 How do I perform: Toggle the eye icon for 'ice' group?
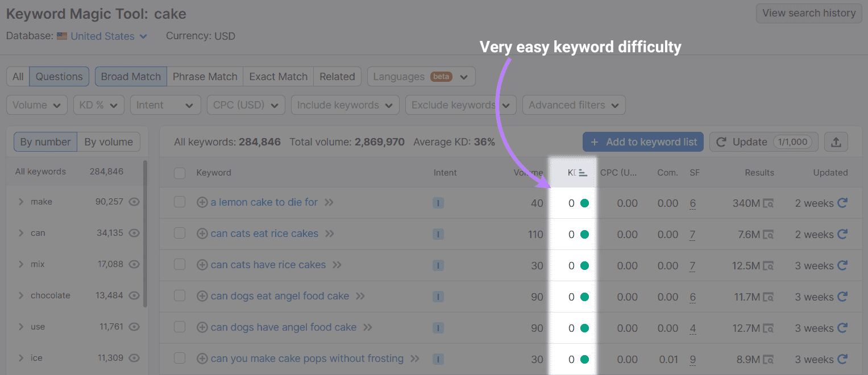[x=134, y=358]
